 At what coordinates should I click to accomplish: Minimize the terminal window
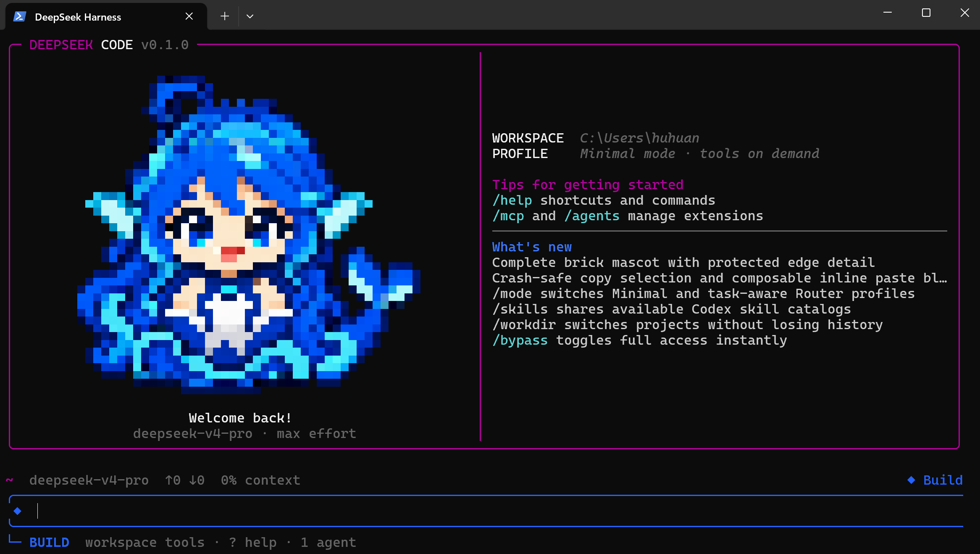pos(888,13)
